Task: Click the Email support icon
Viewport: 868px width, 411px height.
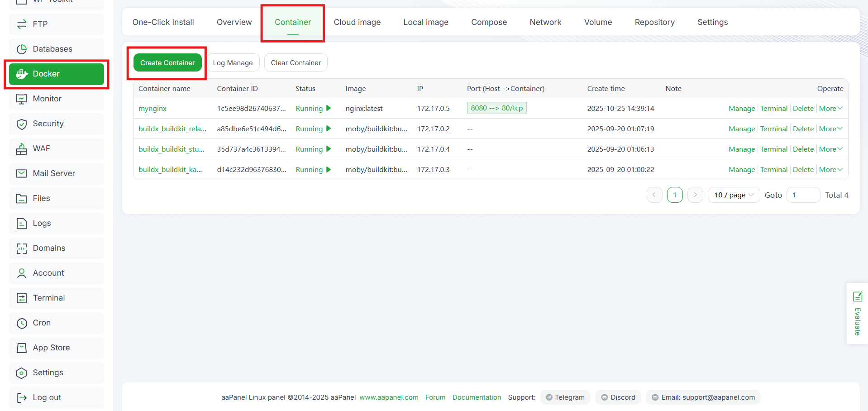Action: (x=655, y=397)
